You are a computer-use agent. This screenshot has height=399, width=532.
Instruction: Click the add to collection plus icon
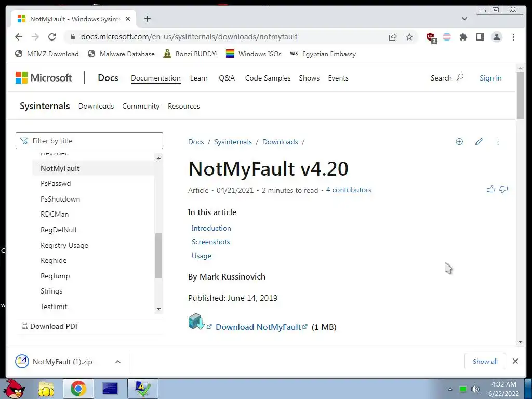459,142
